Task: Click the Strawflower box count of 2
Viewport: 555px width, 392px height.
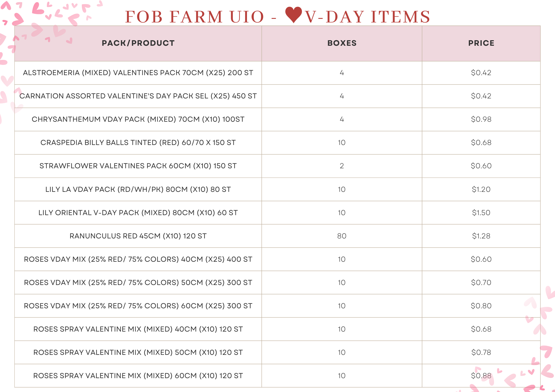Action: 342,166
